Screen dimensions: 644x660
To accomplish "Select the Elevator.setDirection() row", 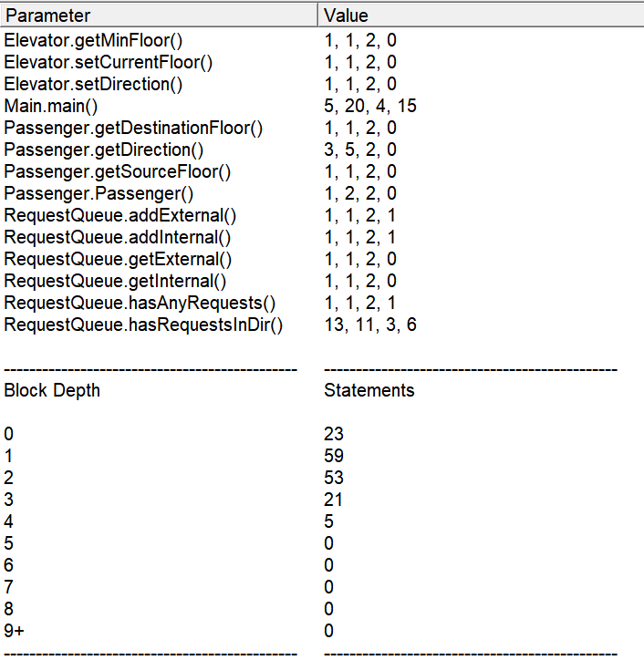I will coord(322,84).
